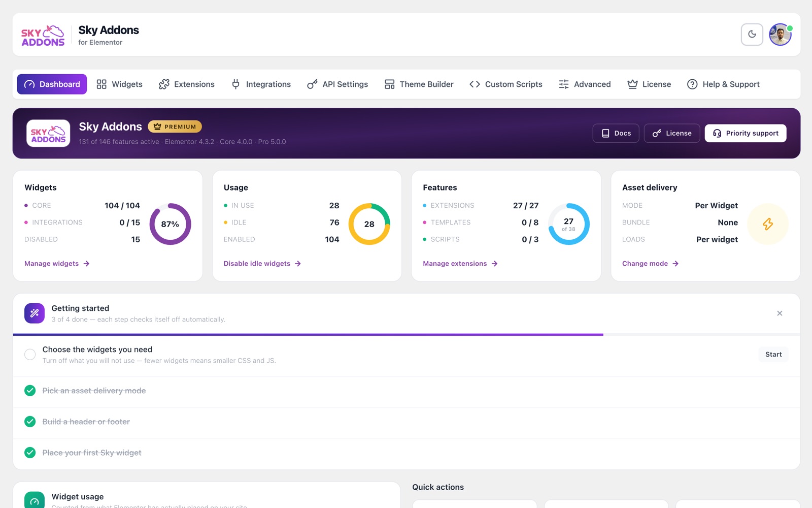Click the lightning bolt Asset delivery icon
This screenshot has width=812, height=508.
click(x=768, y=224)
